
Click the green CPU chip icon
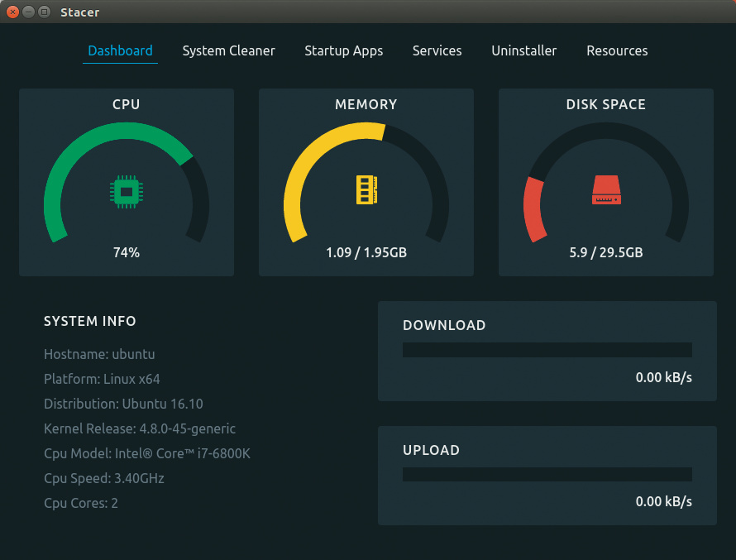click(x=126, y=191)
